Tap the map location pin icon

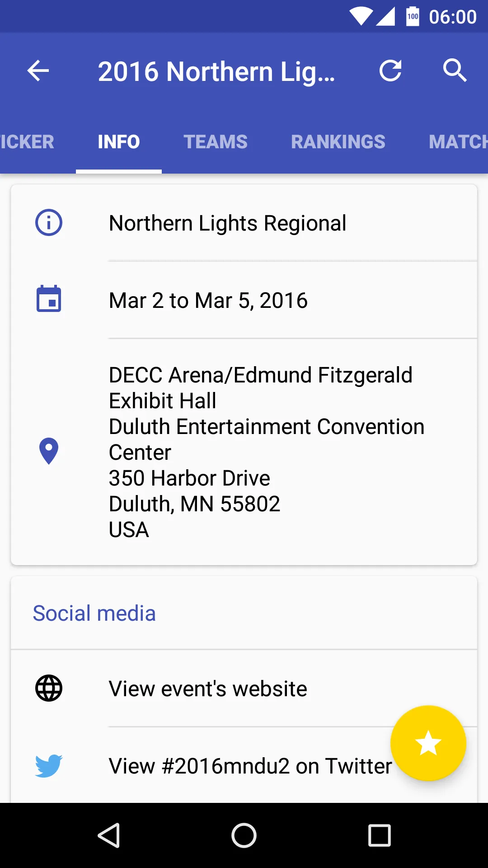point(49,451)
